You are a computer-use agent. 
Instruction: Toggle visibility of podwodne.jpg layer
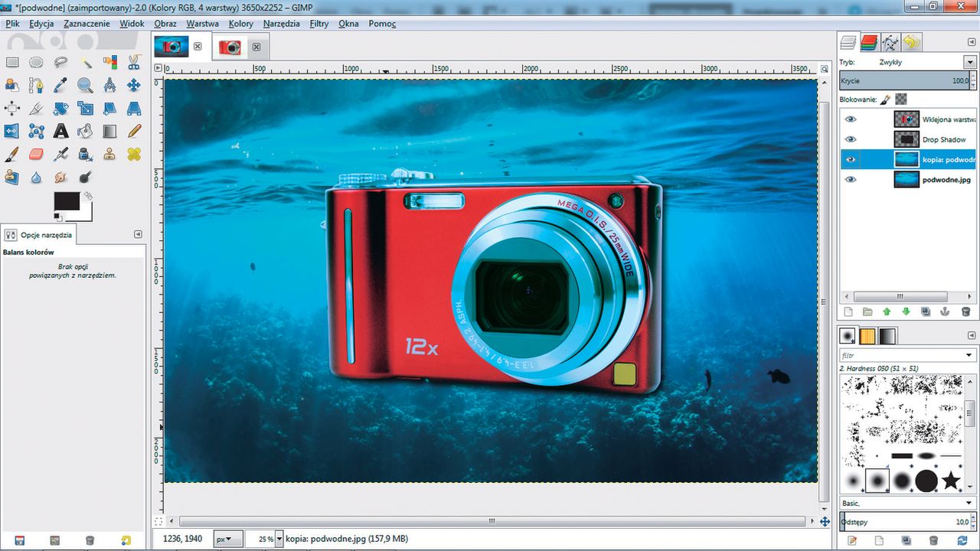pyautogui.click(x=851, y=179)
